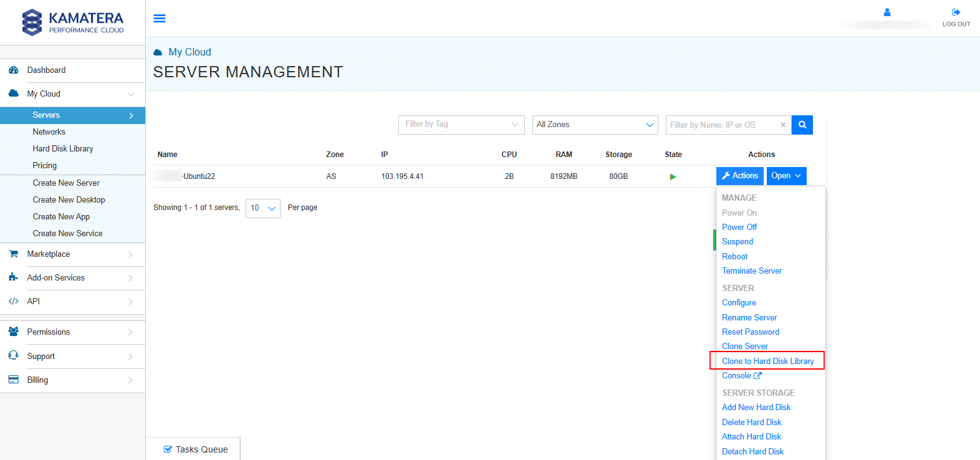Select Reboot in the Manage menu

(734, 256)
